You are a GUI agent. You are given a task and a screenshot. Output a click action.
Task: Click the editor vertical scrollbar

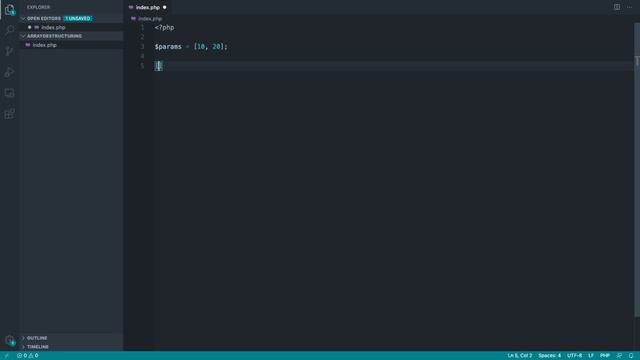click(637, 169)
